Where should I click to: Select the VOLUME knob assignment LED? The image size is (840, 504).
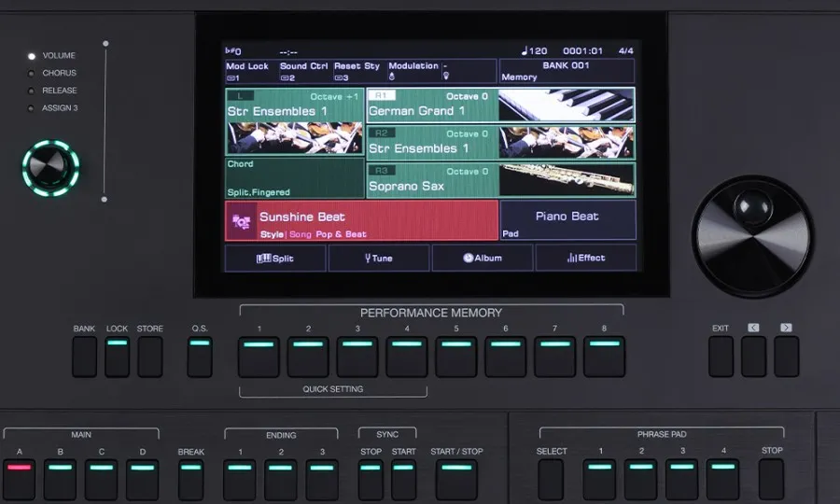32,56
